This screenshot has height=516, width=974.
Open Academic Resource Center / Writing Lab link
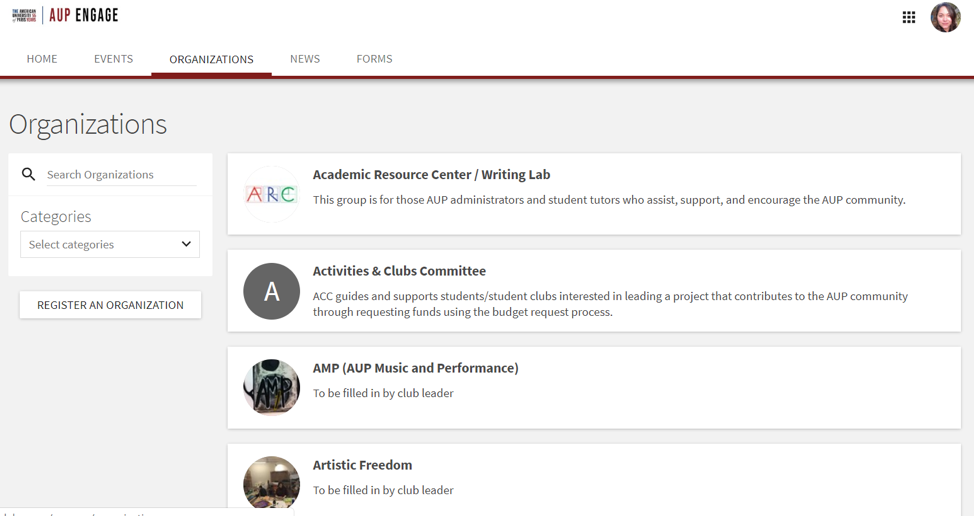pos(431,175)
